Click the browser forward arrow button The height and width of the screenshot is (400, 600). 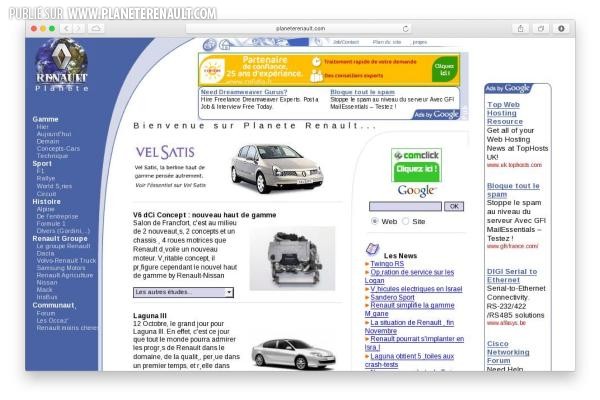[x=78, y=29]
